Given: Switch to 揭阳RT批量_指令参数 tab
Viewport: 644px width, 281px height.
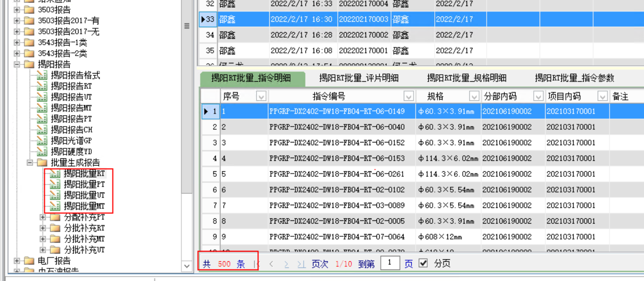Looking at the screenshot, I should pyautogui.click(x=574, y=78).
